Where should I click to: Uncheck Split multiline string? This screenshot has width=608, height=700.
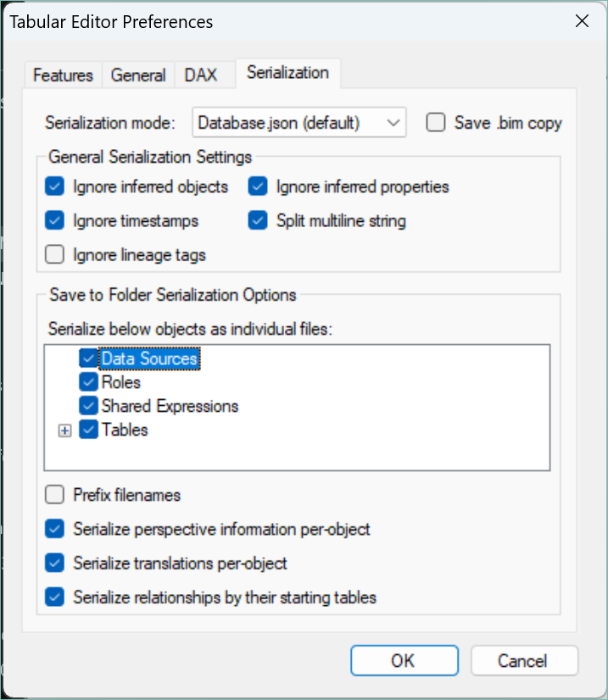click(x=259, y=221)
